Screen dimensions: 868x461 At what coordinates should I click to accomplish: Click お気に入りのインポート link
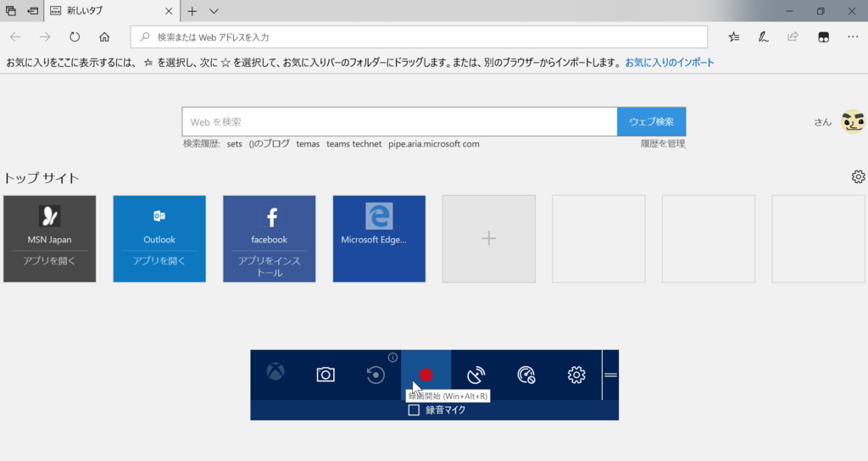click(x=670, y=63)
